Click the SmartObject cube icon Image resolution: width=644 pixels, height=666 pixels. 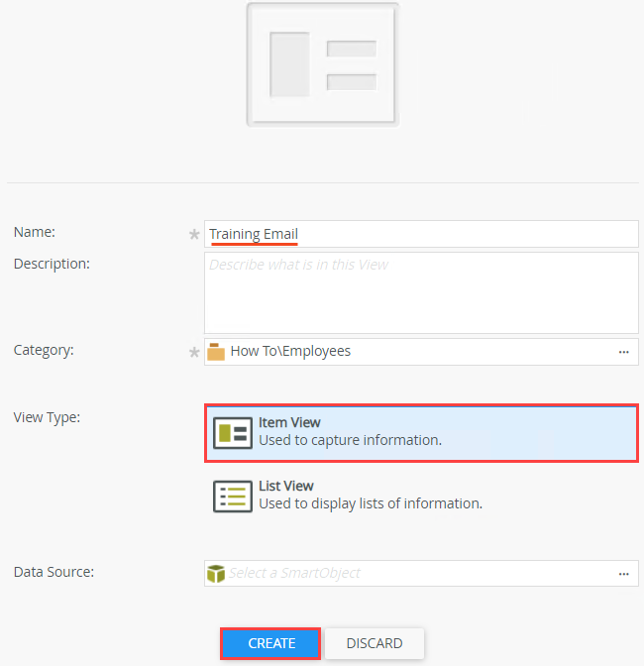(216, 574)
